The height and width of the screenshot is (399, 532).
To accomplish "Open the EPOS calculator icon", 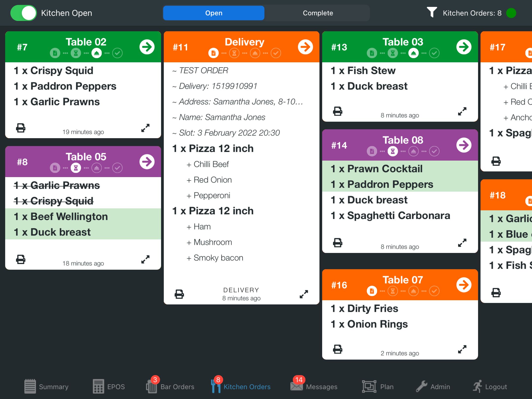I will point(98,386).
